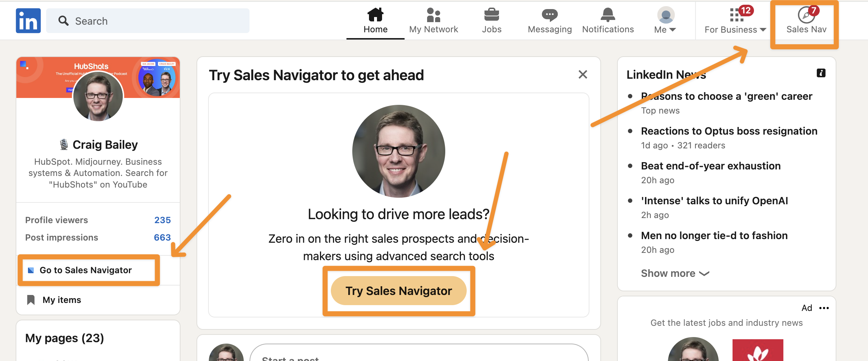This screenshot has width=868, height=361.
Task: Expand the For Business dropdown menu
Action: pos(735,29)
